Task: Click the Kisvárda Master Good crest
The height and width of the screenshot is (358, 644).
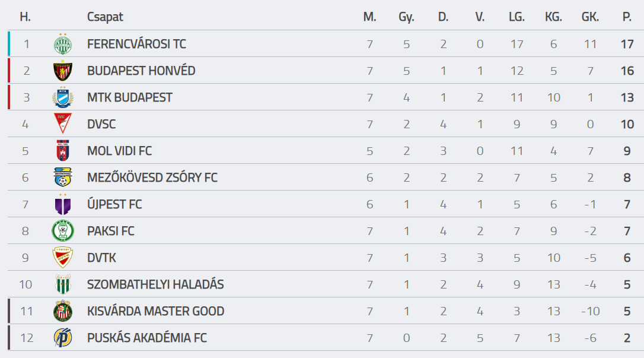Action: [x=63, y=311]
